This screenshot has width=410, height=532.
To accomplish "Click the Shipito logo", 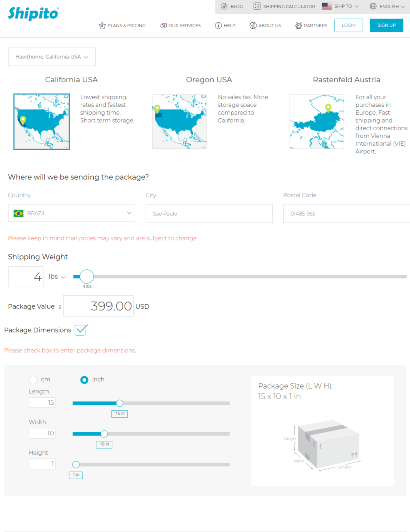I will [x=33, y=14].
